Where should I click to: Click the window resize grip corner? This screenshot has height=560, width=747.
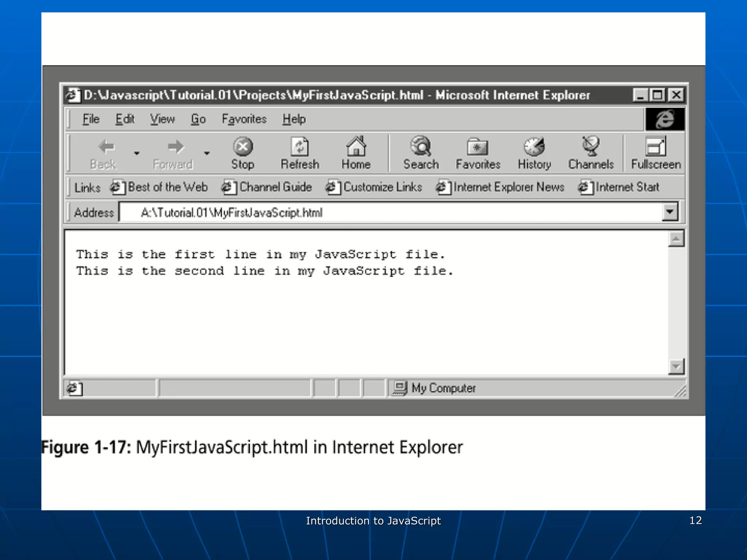coord(680,391)
